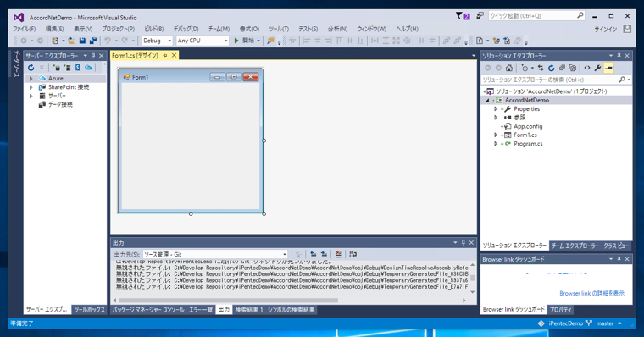Viewport: 644px width, 337px height.
Task: Click Sync with Active Document icon
Action: [x=541, y=68]
